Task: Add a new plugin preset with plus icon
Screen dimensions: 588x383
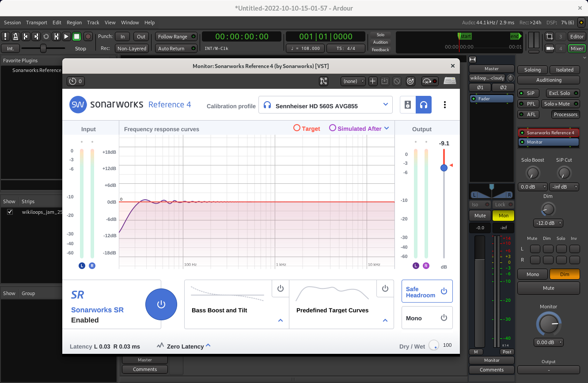Action: pos(372,81)
